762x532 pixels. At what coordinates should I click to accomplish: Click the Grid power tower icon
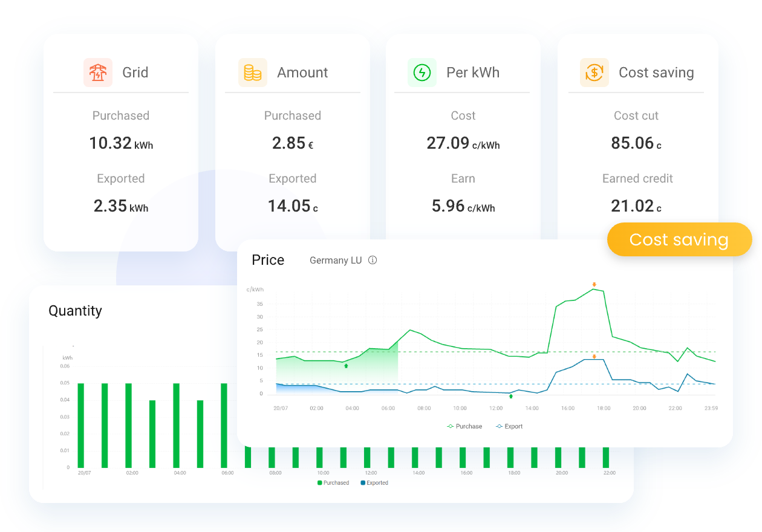[x=97, y=73]
